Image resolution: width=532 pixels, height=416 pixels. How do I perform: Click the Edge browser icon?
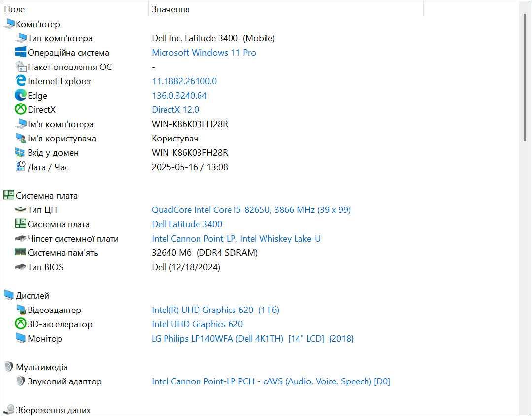[21, 95]
